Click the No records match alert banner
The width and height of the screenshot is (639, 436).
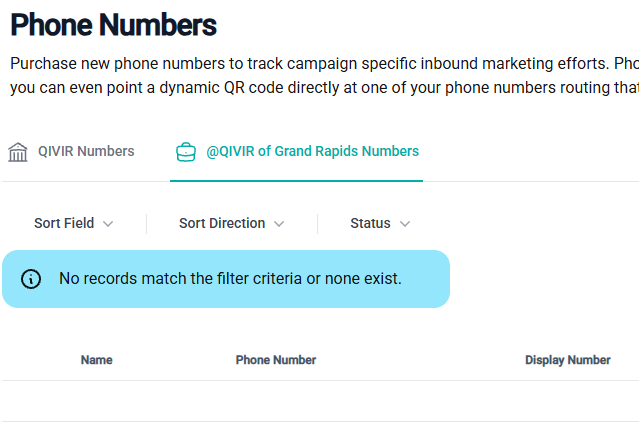tap(226, 279)
